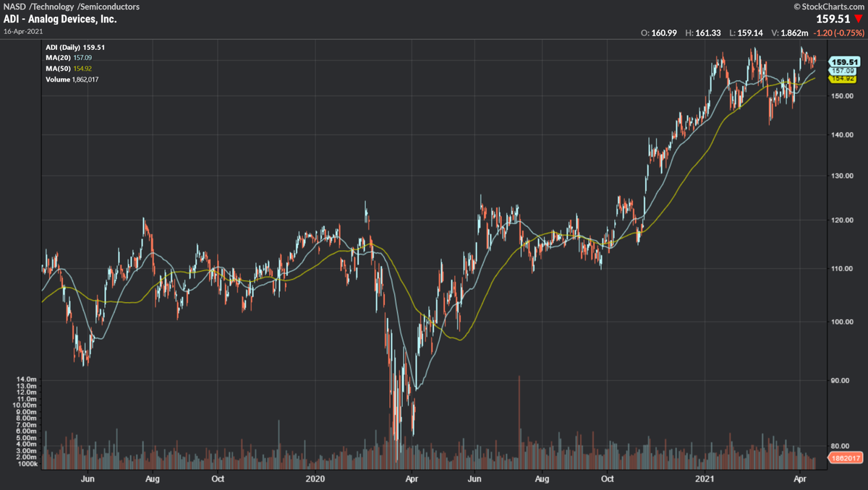Click the 159.51 price tag on the axis
Image resolution: width=868 pixels, height=490 pixels.
click(844, 62)
